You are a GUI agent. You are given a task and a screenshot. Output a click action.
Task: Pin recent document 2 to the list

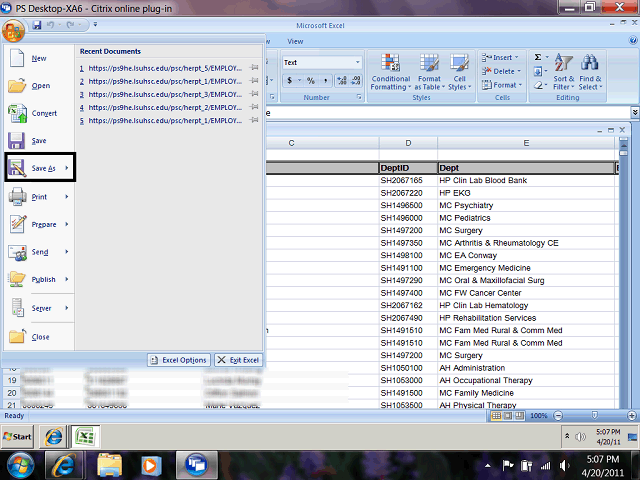254,80
